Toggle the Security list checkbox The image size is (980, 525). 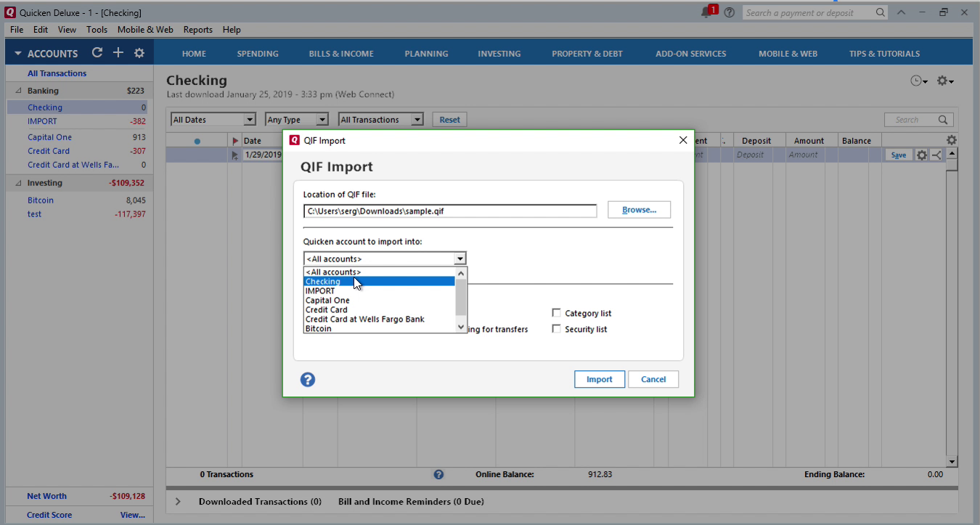557,329
